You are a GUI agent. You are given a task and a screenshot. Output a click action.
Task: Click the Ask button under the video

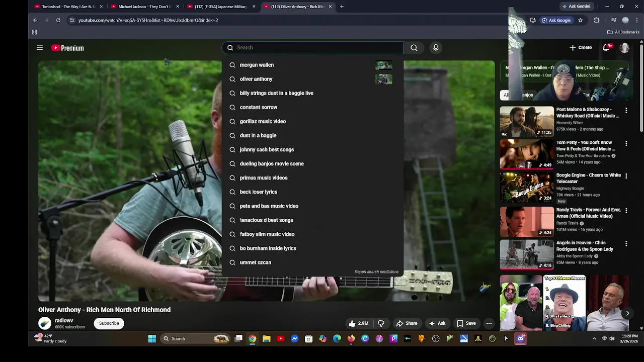coord(437,323)
